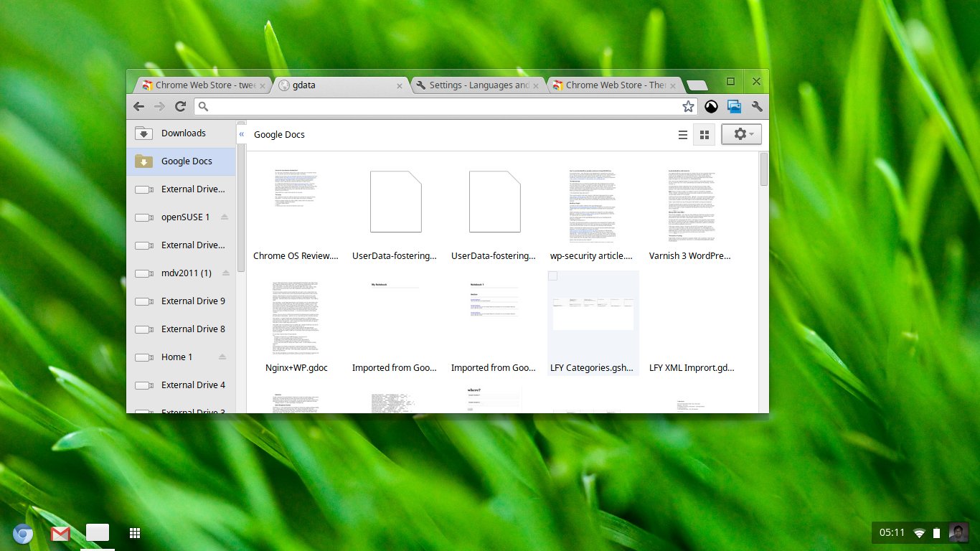Open the gear settings dropdown
980x551 pixels.
point(742,134)
